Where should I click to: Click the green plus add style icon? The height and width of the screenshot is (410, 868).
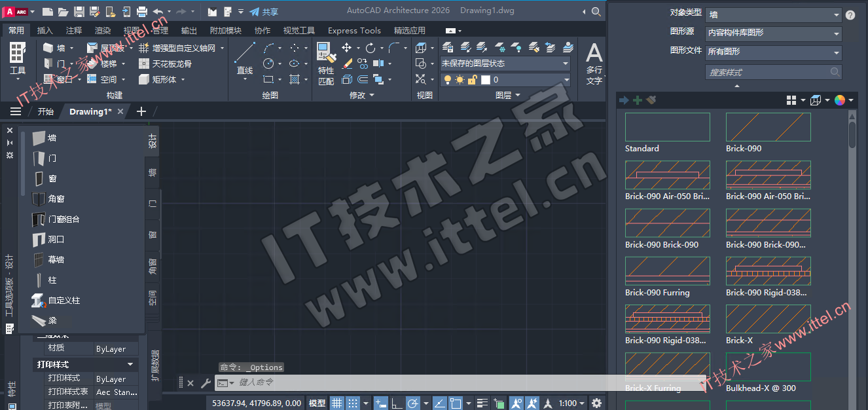[x=638, y=100]
